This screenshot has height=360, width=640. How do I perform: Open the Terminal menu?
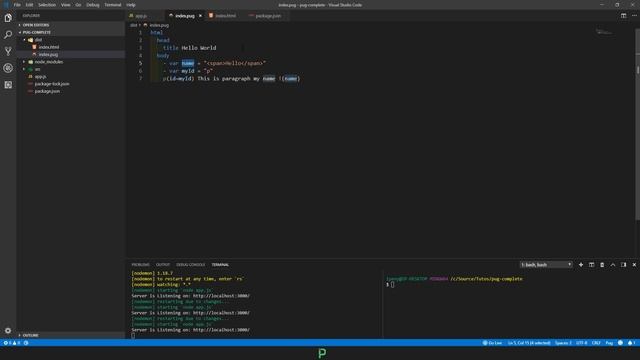pyautogui.click(x=113, y=5)
